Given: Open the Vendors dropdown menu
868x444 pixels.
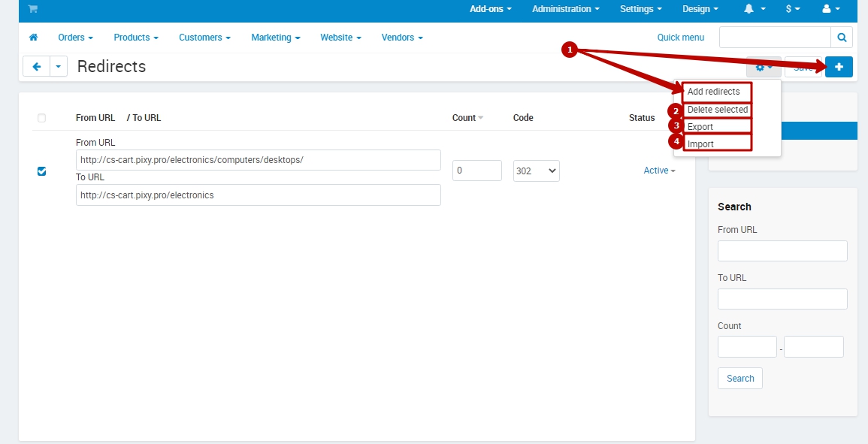Looking at the screenshot, I should pyautogui.click(x=402, y=38).
